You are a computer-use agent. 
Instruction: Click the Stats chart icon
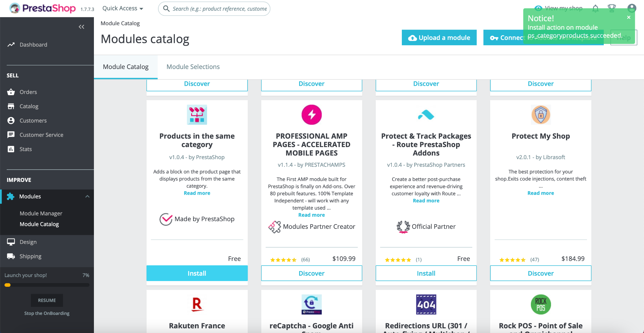coord(11,149)
